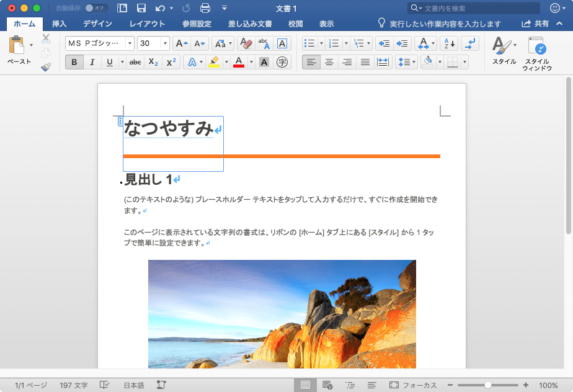The width and height of the screenshot is (573, 392).
Task: Open the font color dropdown arrow
Action: click(251, 62)
